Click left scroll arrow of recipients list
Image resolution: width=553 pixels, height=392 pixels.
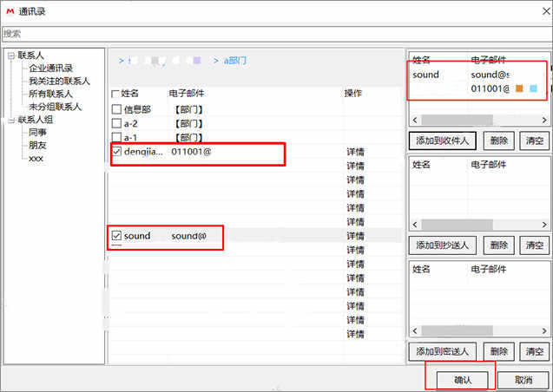415,120
